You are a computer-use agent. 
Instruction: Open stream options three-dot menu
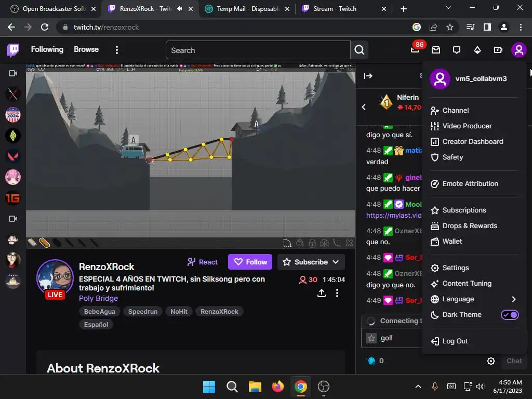tap(337, 293)
